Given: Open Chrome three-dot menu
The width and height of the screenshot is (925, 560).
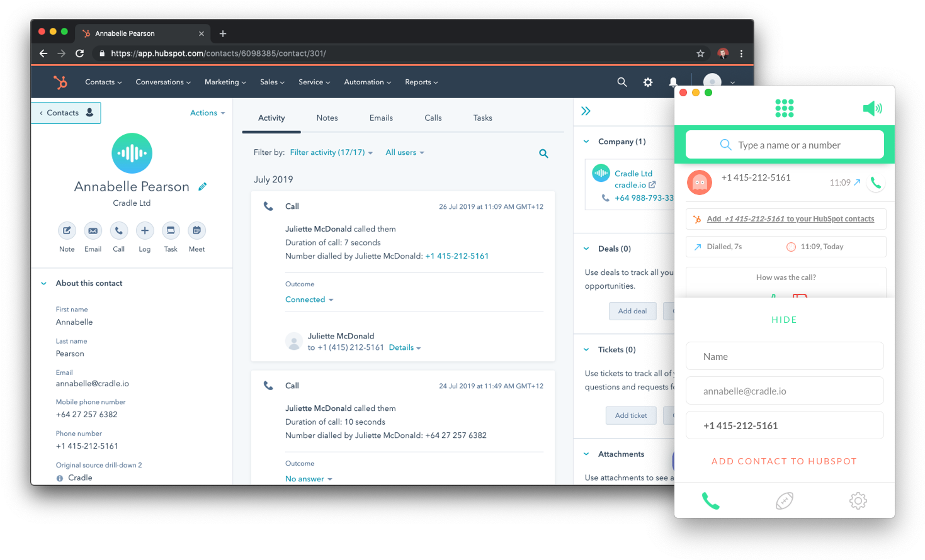Looking at the screenshot, I should click(x=741, y=53).
